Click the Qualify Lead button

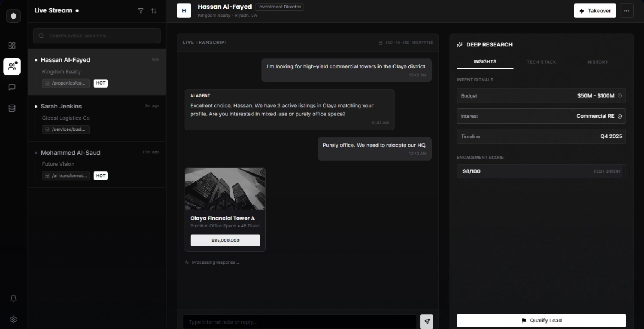pyautogui.click(x=541, y=320)
